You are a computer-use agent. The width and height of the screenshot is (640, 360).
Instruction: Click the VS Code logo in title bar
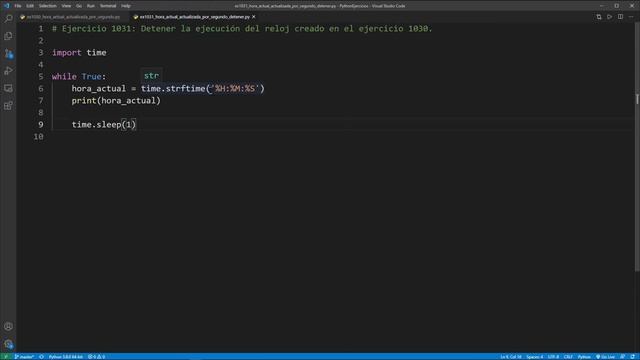tap(7, 6)
